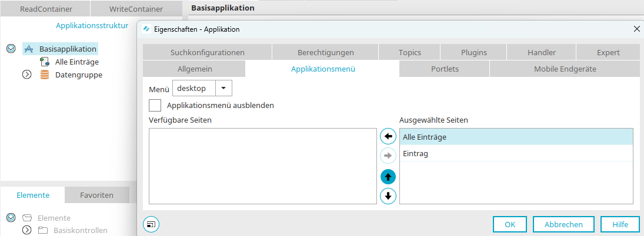Enable Applikationsmenü ausblenden checkbox
Viewport: 644px width, 236px height.
(x=155, y=105)
